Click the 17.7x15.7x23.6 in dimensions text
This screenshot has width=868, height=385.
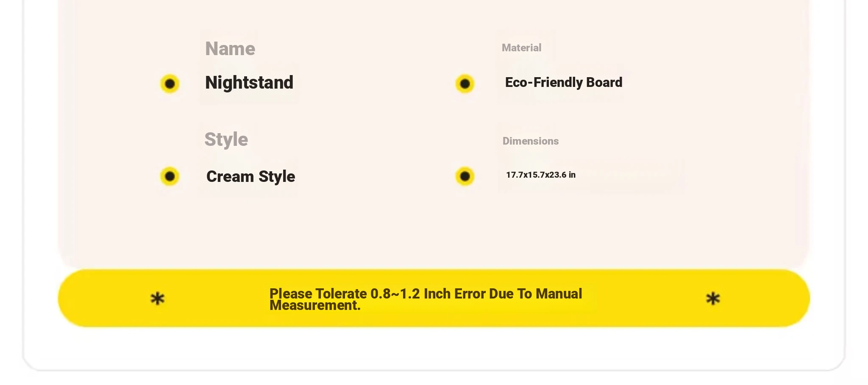pos(541,175)
